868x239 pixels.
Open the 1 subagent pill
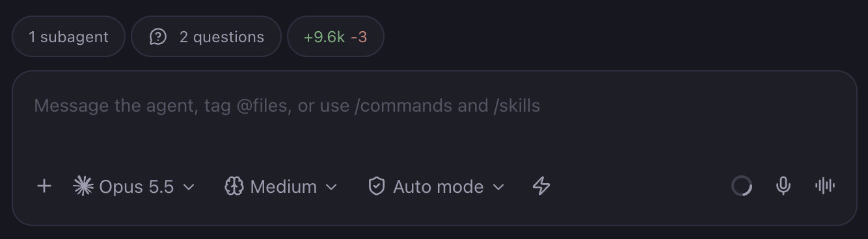coord(68,37)
